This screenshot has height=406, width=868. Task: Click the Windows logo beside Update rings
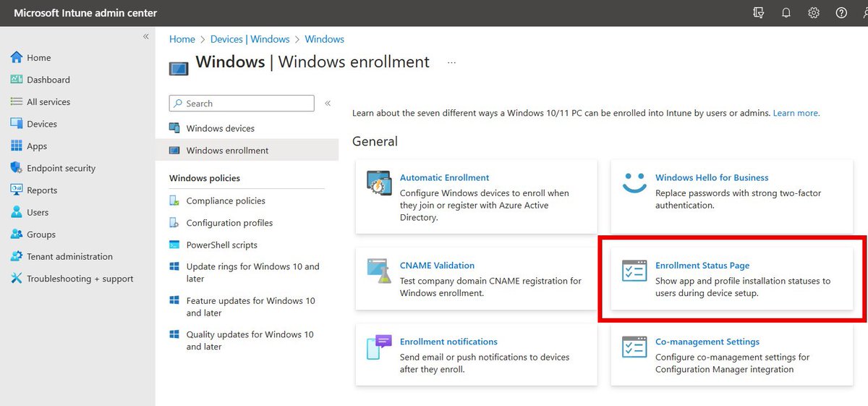click(x=174, y=267)
